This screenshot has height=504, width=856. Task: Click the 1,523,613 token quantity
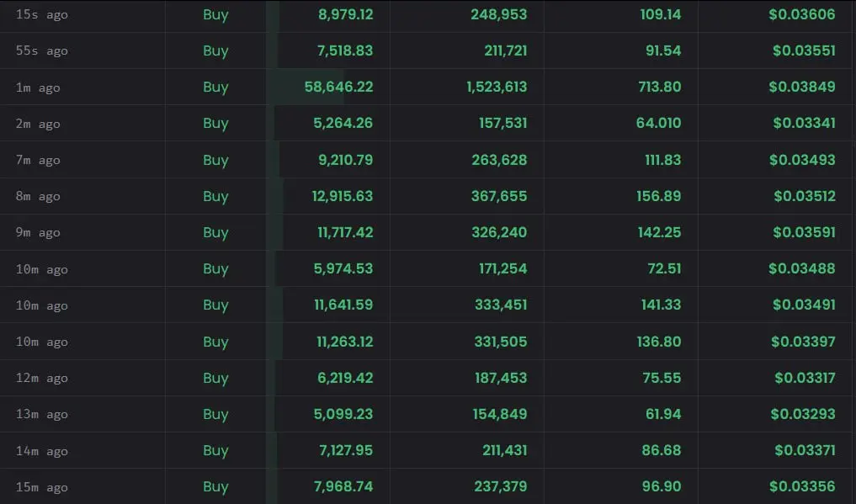pos(497,87)
